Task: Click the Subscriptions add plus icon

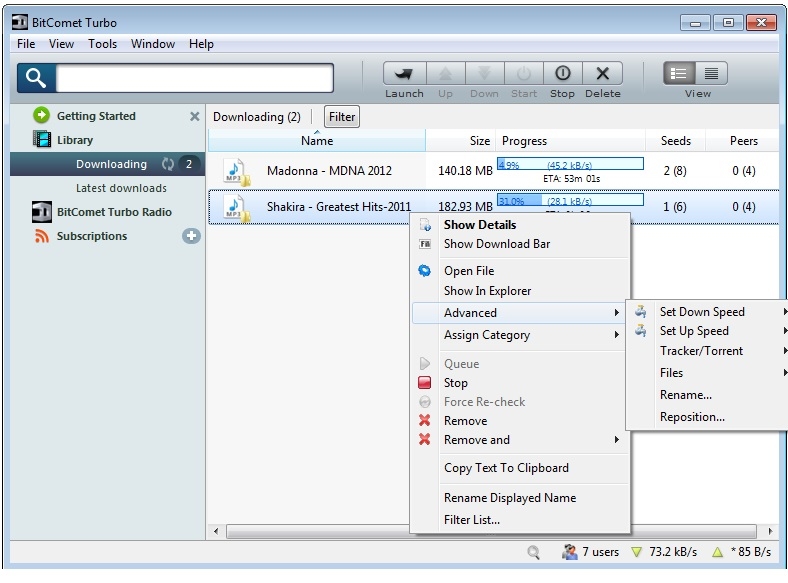Action: (x=191, y=237)
